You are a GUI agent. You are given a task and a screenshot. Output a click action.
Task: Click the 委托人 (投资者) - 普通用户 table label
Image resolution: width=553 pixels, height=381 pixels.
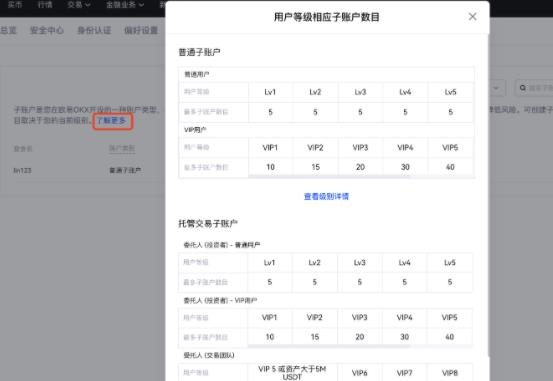[x=222, y=245]
